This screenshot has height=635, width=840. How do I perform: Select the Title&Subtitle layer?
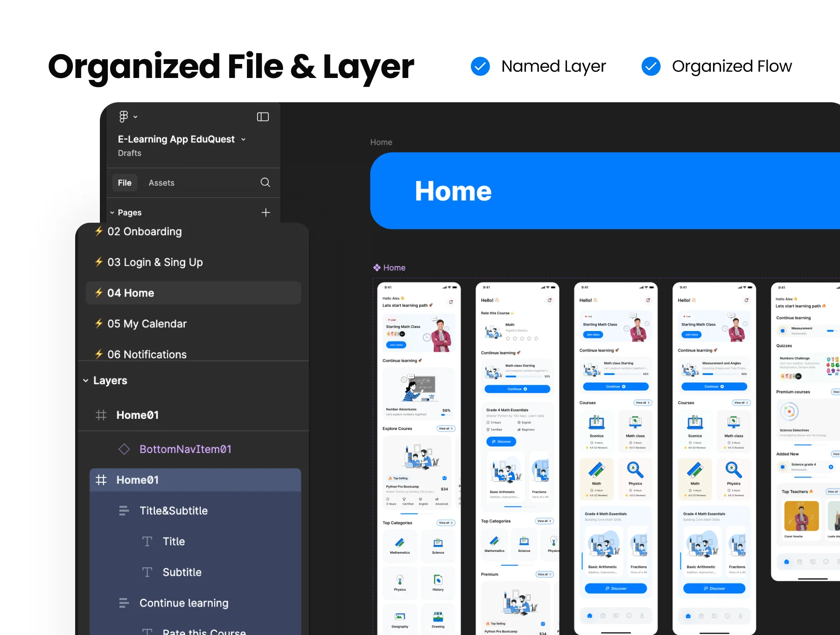click(x=174, y=511)
